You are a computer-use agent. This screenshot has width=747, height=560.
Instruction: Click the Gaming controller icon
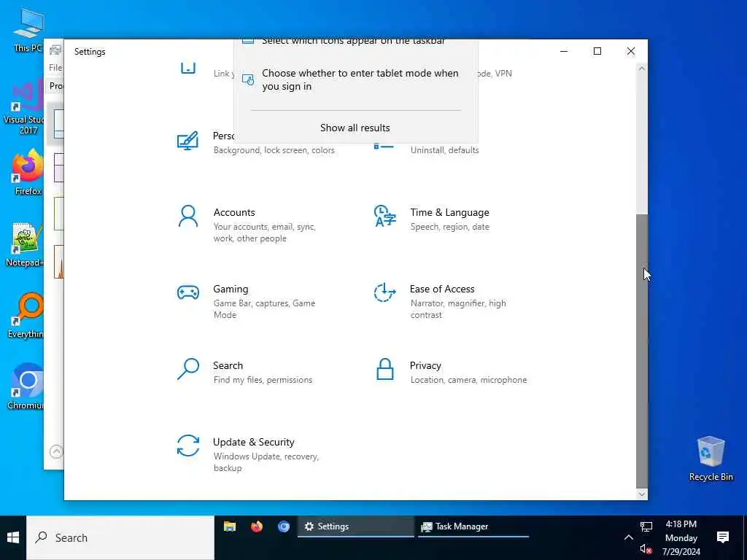point(187,292)
